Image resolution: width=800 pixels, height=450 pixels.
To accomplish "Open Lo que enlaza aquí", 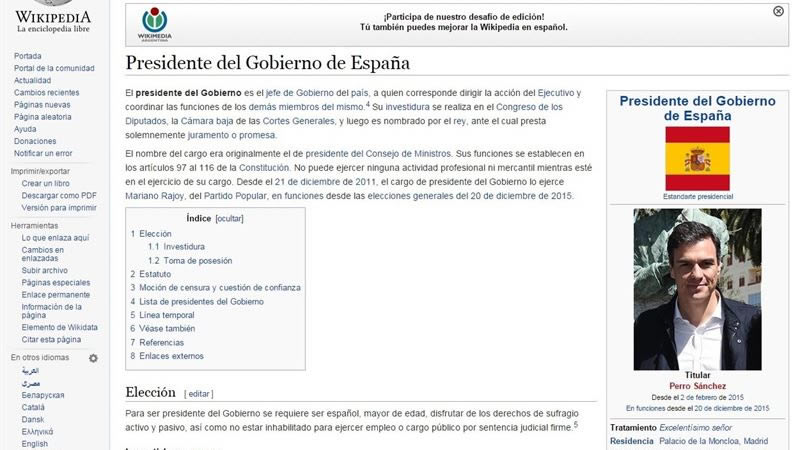I will coord(55,238).
